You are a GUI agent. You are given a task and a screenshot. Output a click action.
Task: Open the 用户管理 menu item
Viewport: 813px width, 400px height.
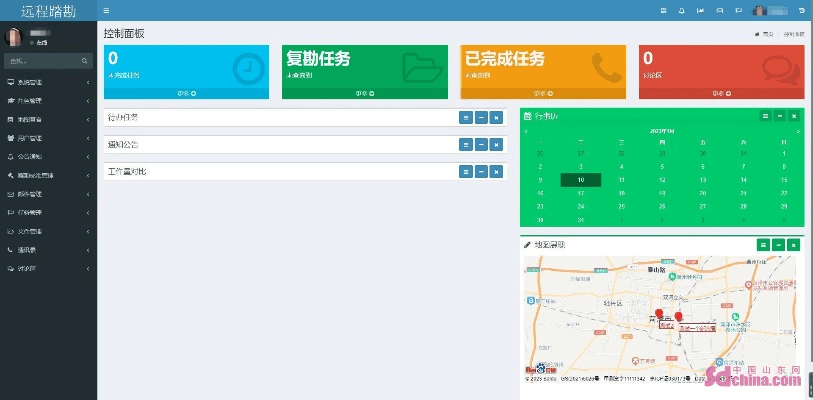point(48,138)
